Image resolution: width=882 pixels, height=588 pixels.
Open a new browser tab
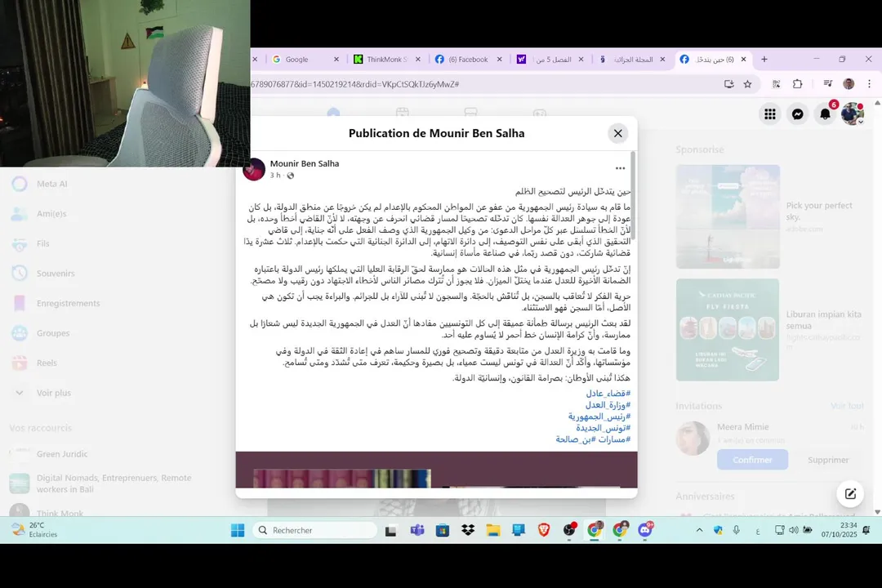coord(764,59)
